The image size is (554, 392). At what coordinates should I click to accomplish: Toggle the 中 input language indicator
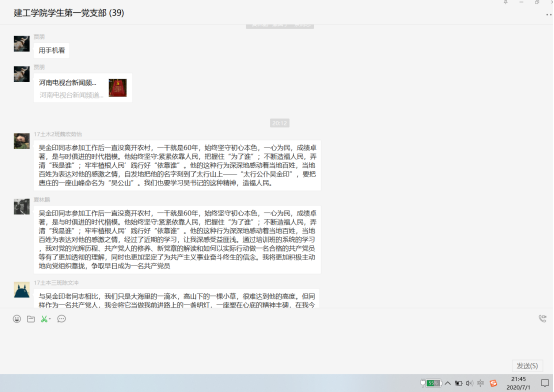click(x=481, y=383)
